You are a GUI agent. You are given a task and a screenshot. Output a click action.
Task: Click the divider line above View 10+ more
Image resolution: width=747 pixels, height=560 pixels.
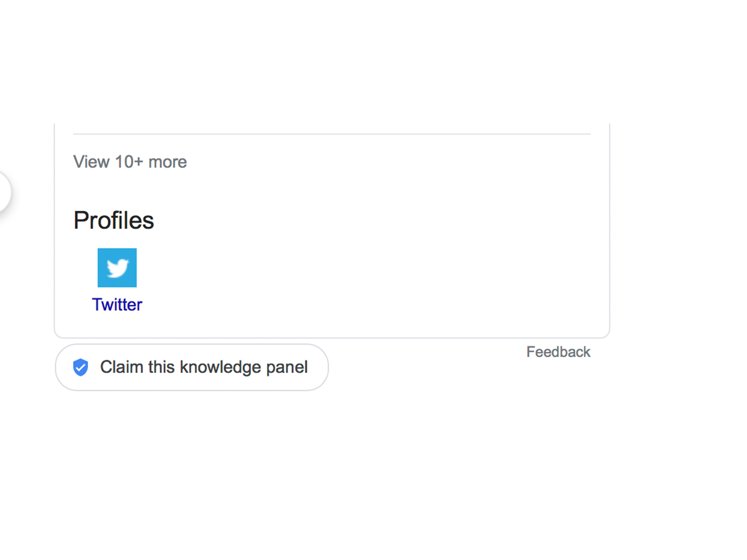[x=332, y=134]
